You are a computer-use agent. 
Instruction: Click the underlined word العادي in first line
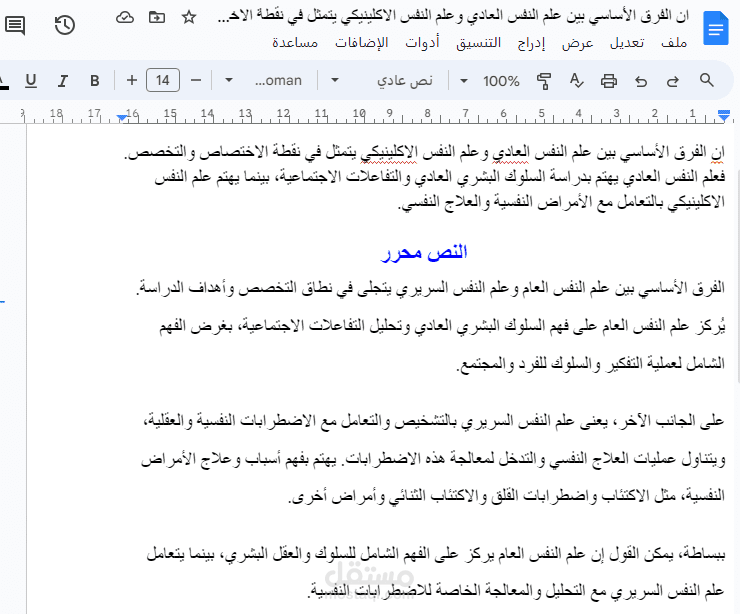tap(511, 152)
